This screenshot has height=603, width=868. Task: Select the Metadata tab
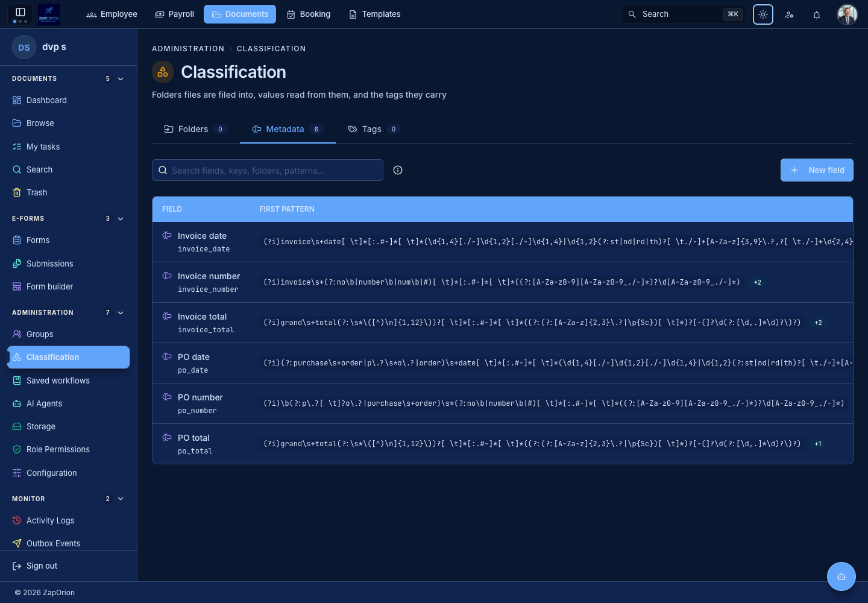(288, 129)
